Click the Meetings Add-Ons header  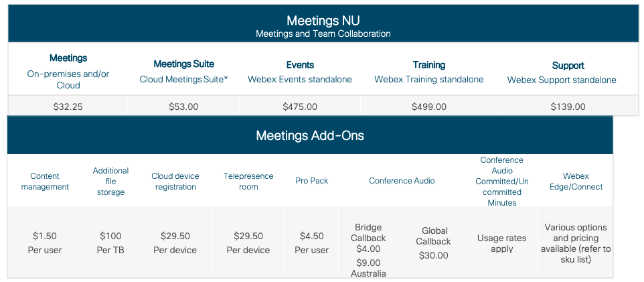[x=310, y=136]
